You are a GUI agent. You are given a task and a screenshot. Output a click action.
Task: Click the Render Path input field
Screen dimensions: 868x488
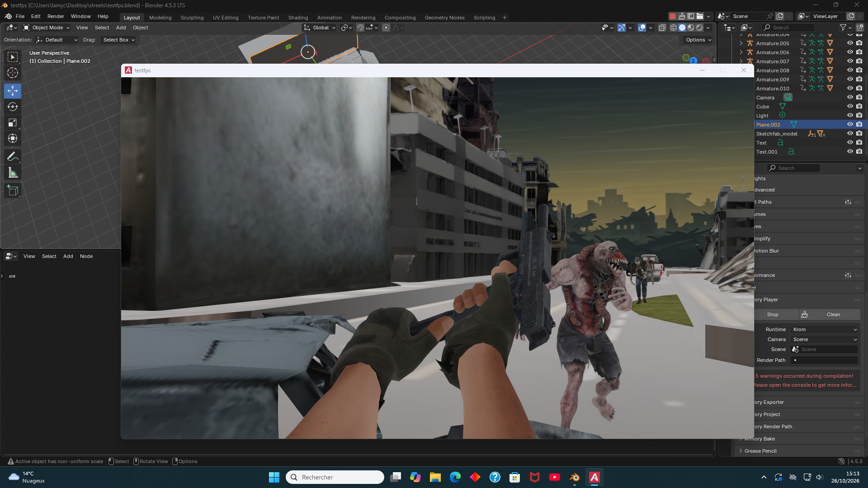(824, 360)
